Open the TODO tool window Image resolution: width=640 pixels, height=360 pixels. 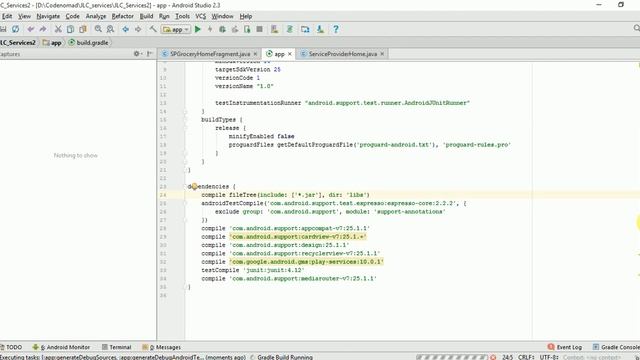[11, 347]
